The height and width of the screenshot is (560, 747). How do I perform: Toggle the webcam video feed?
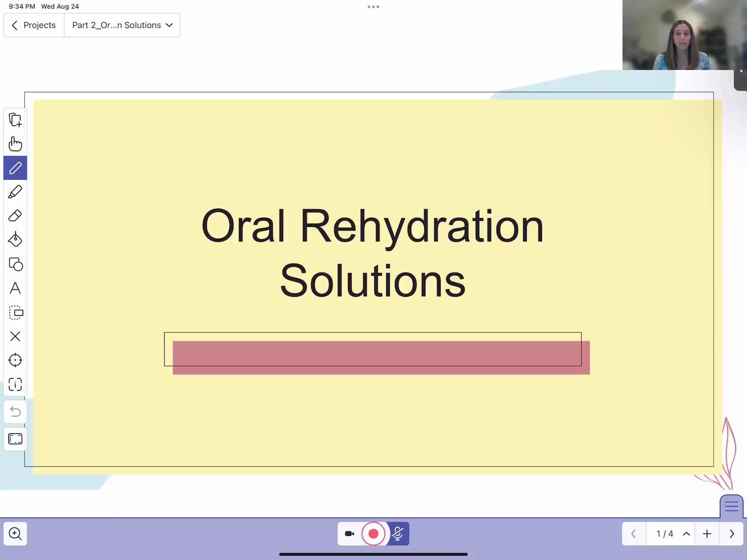tap(349, 534)
